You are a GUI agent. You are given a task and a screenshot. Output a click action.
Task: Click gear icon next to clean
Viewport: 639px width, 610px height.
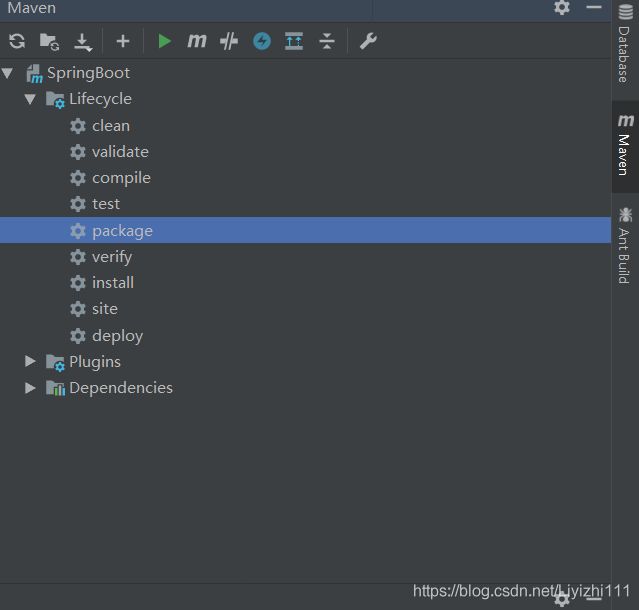78,126
